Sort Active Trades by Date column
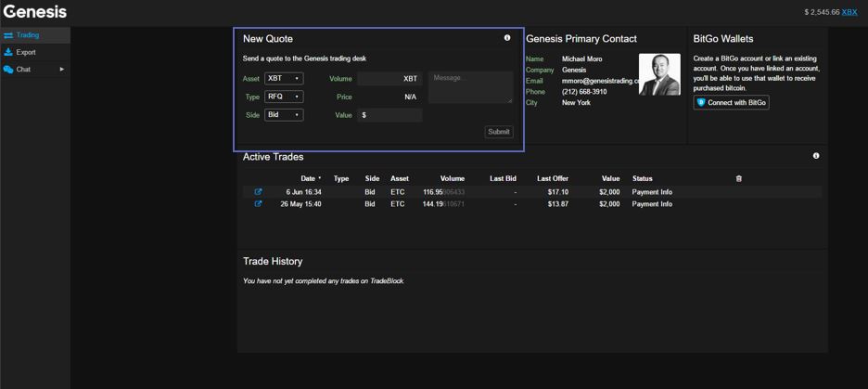Screen dimensions: 868x389 coord(311,178)
